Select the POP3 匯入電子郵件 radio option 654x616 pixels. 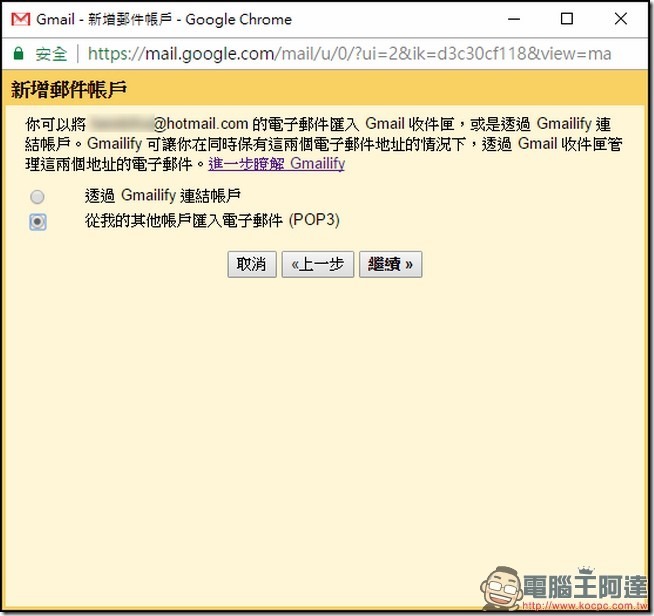[38, 221]
